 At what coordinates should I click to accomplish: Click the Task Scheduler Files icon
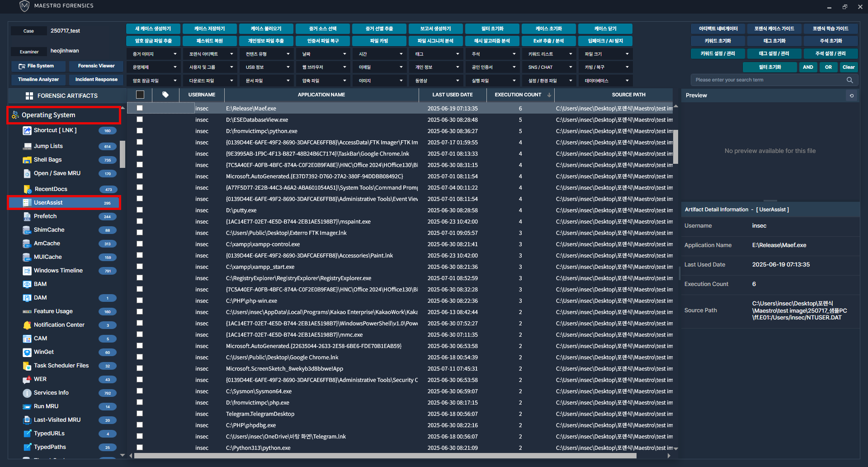(x=27, y=366)
